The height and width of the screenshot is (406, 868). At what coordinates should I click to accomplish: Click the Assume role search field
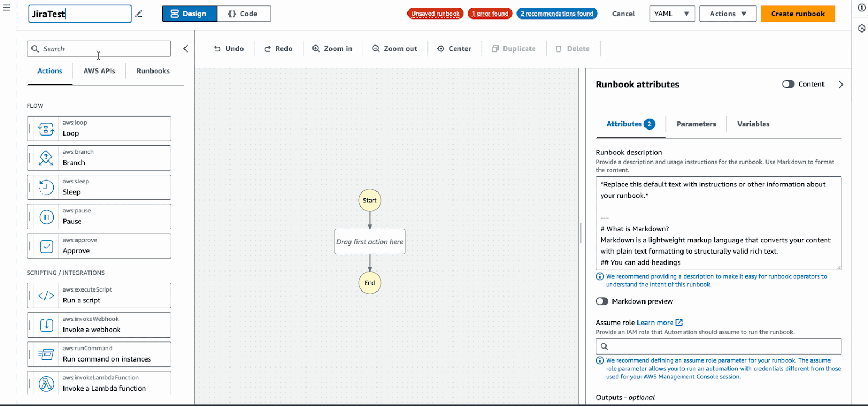718,346
